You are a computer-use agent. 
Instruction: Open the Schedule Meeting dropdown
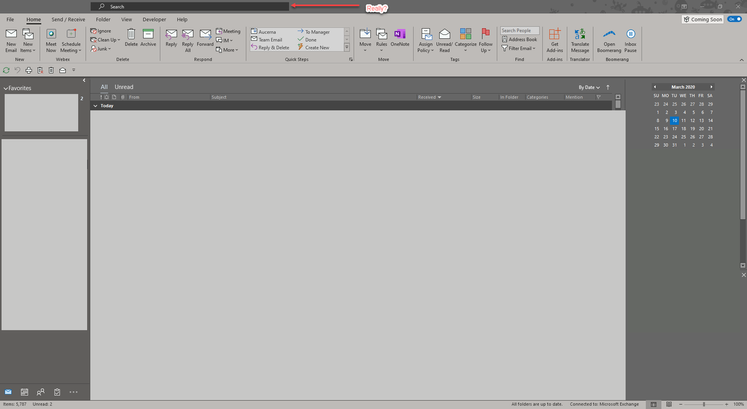(x=71, y=47)
